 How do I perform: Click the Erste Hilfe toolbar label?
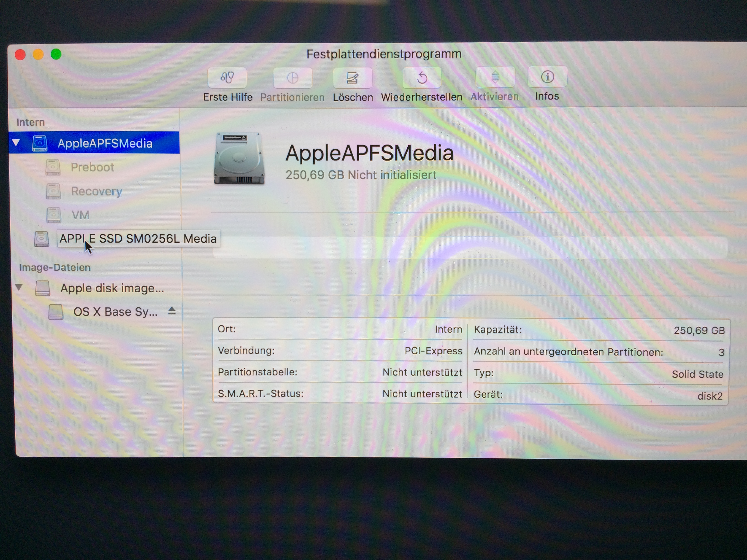(227, 97)
